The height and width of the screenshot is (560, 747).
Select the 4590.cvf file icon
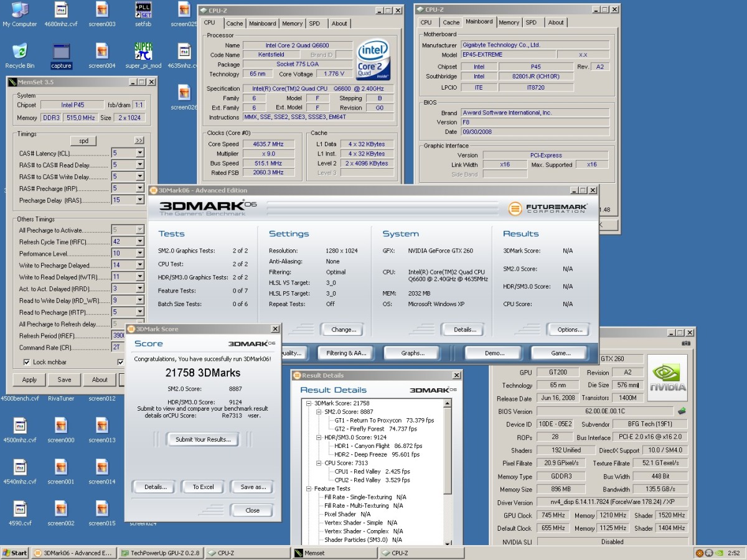20,513
